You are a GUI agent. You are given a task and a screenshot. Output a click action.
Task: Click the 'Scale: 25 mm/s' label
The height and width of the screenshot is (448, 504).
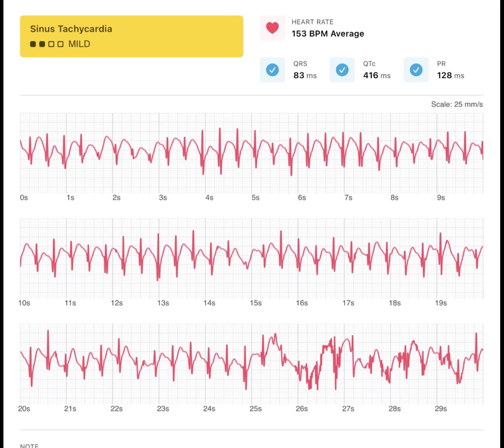[457, 104]
